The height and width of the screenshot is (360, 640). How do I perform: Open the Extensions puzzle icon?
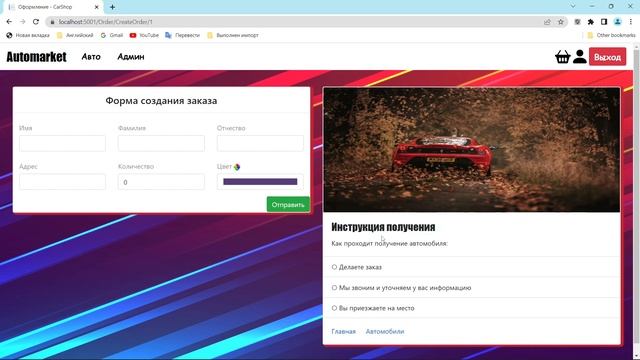(x=591, y=22)
